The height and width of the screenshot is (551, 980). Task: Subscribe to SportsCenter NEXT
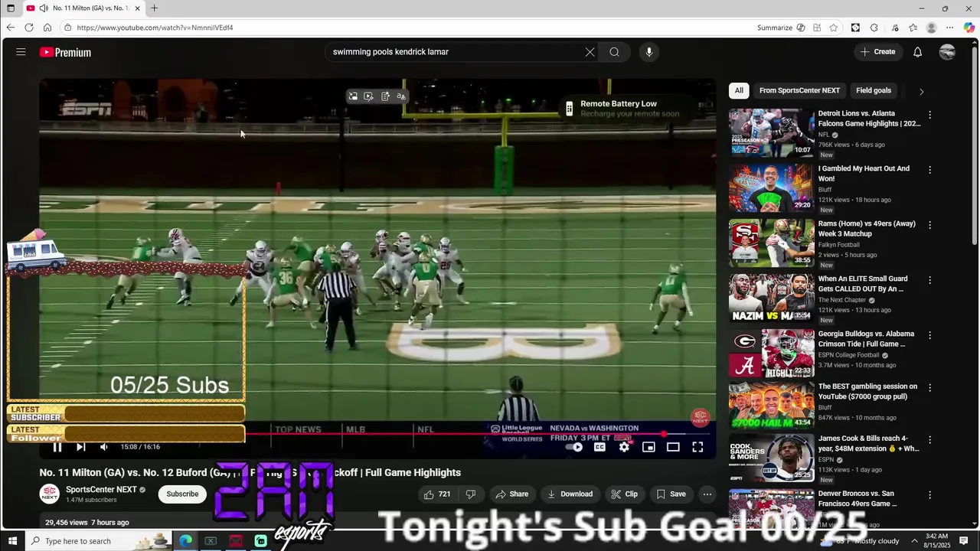pyautogui.click(x=182, y=494)
